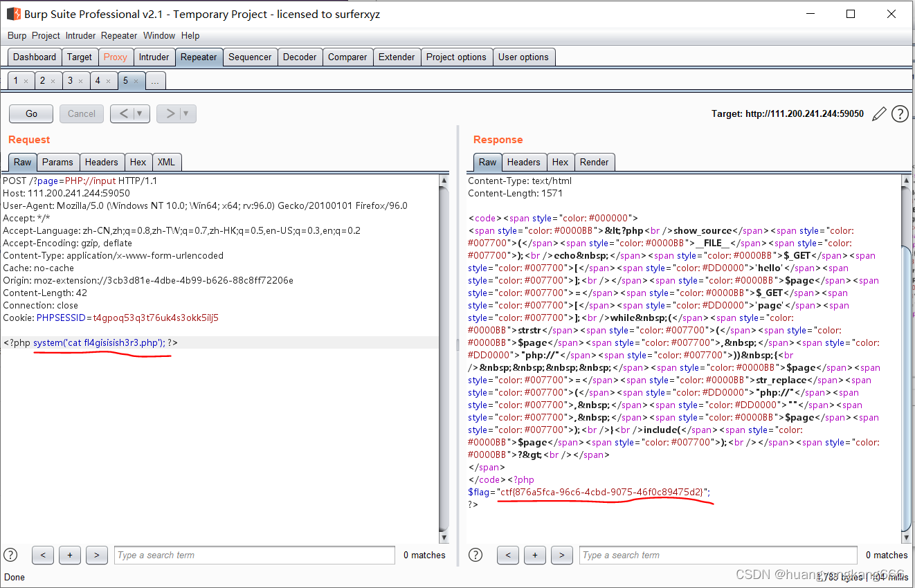Show response Hex tab
Viewport: 915px width, 588px height.
pos(561,162)
